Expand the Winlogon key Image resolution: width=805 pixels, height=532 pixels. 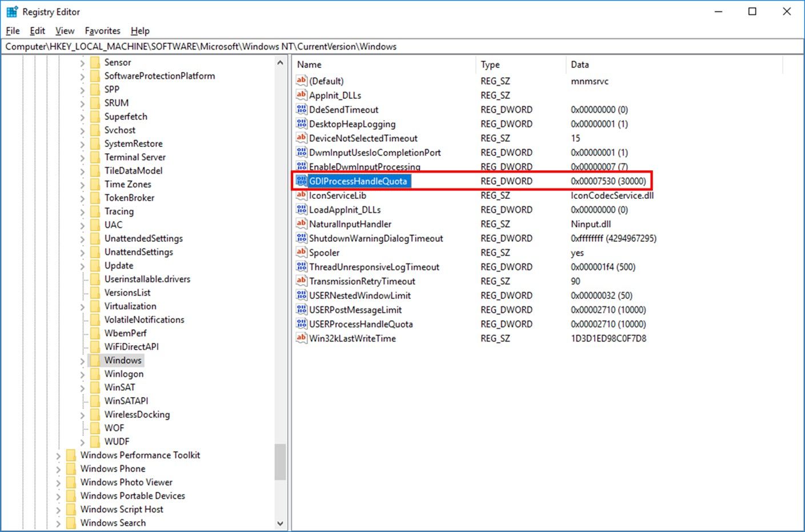pyautogui.click(x=82, y=375)
